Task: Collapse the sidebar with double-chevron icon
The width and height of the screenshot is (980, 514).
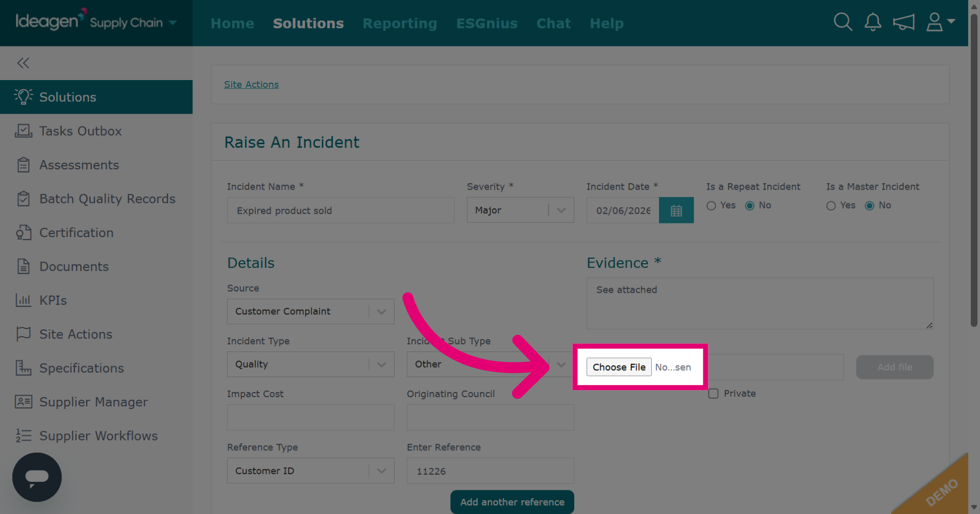Action: tap(23, 63)
